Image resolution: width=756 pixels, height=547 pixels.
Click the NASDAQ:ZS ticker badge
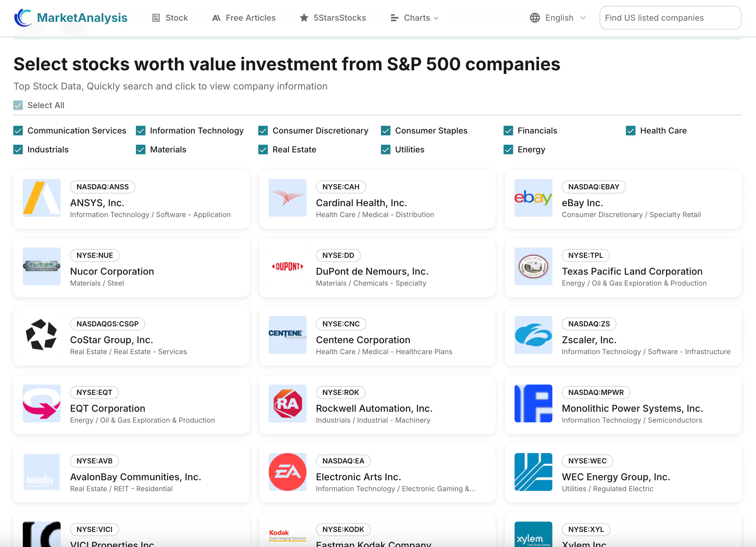[589, 324]
